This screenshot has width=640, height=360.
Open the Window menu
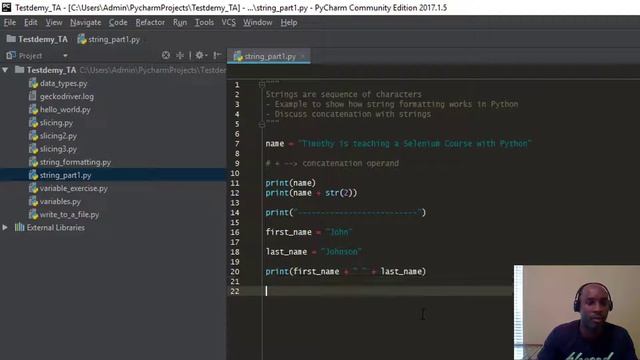pyautogui.click(x=258, y=22)
